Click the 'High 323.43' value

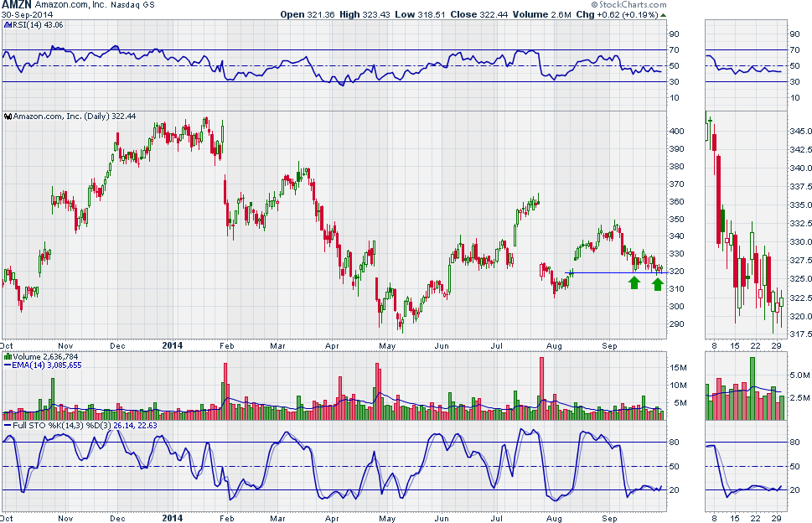[x=364, y=14]
